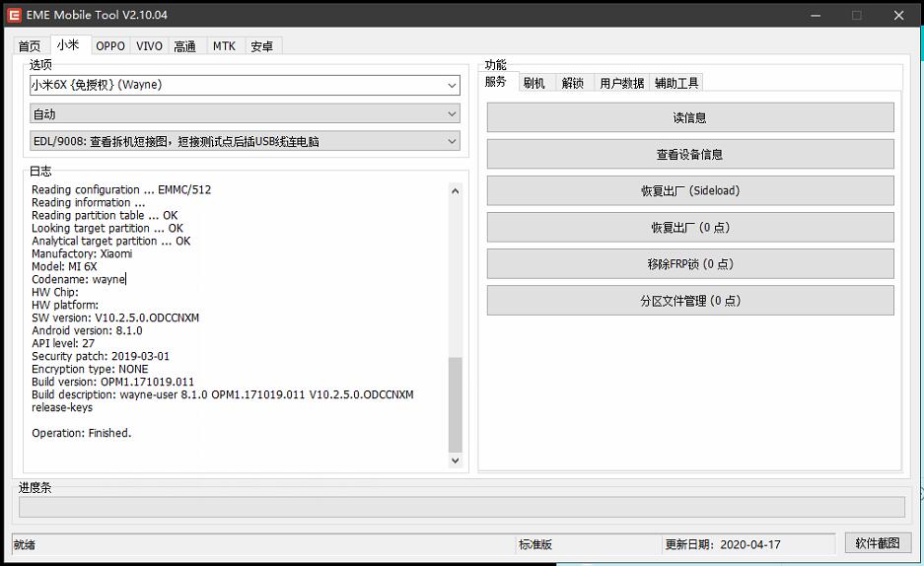Click 恢复出厂 (0 点) button
The width and height of the screenshot is (924, 566).
690,228
